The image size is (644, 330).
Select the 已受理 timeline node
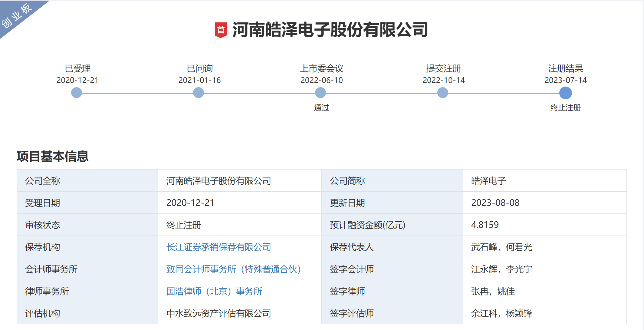point(76,93)
